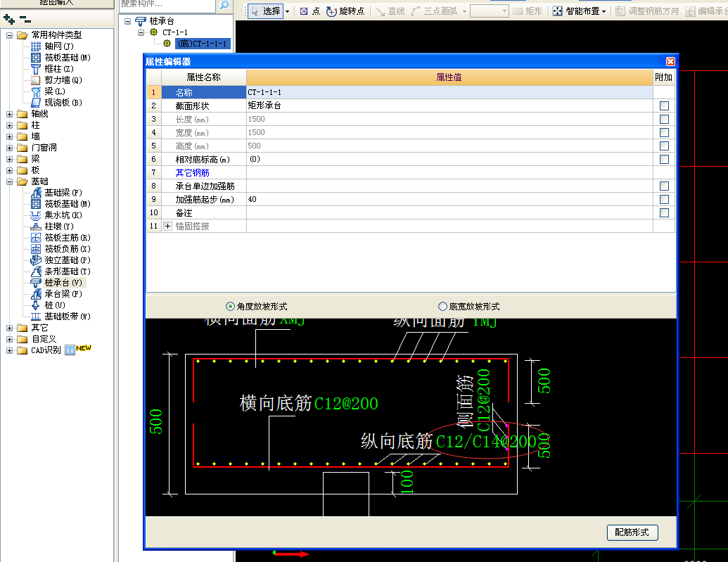
Task: Collapse the 基础 folder
Action: click(x=9, y=181)
